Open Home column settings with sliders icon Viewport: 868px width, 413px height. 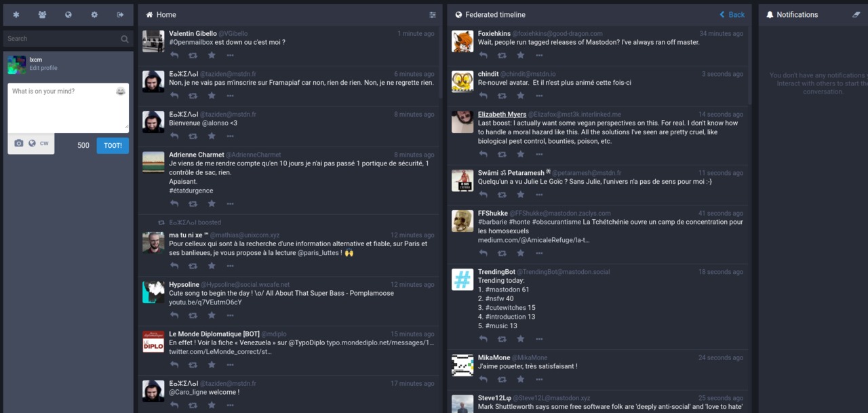click(x=433, y=14)
